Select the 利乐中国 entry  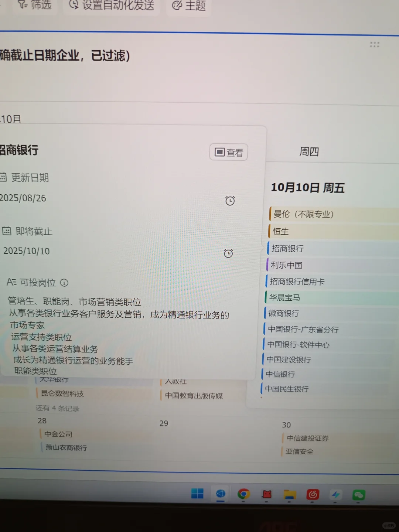pyautogui.click(x=332, y=265)
